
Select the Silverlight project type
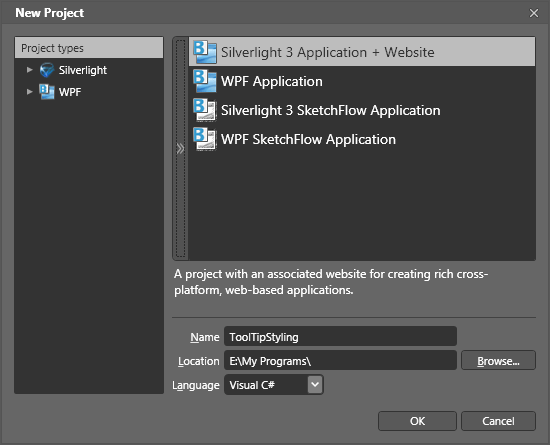tap(83, 70)
